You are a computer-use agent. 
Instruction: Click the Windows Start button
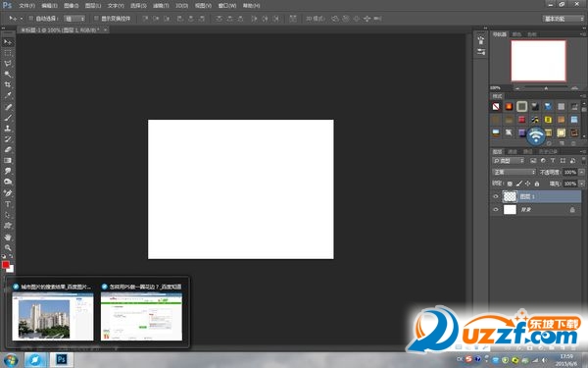(x=11, y=360)
